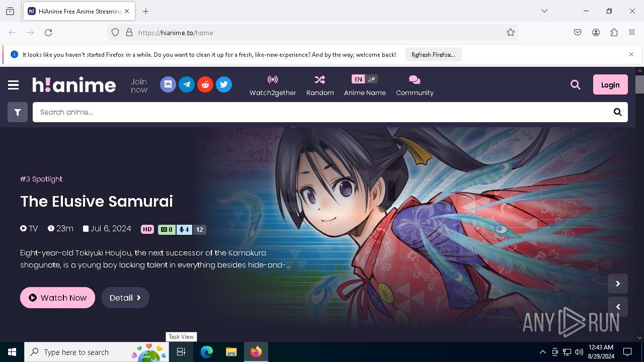Screen dimensions: 644x362
Task: Go to previous spotlight slide
Action: tap(618, 307)
